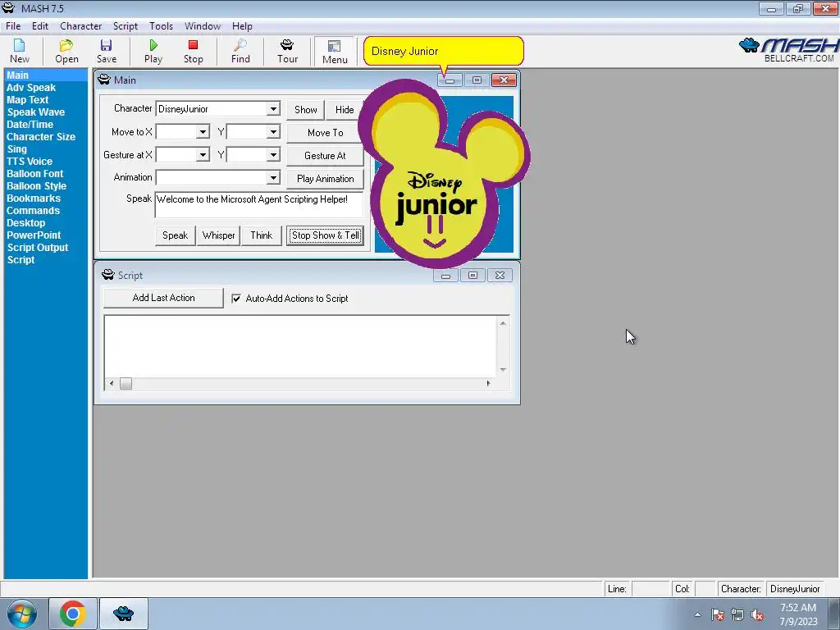The width and height of the screenshot is (840, 630).
Task: Select Bookmarks in sidebar
Action: click(33, 199)
